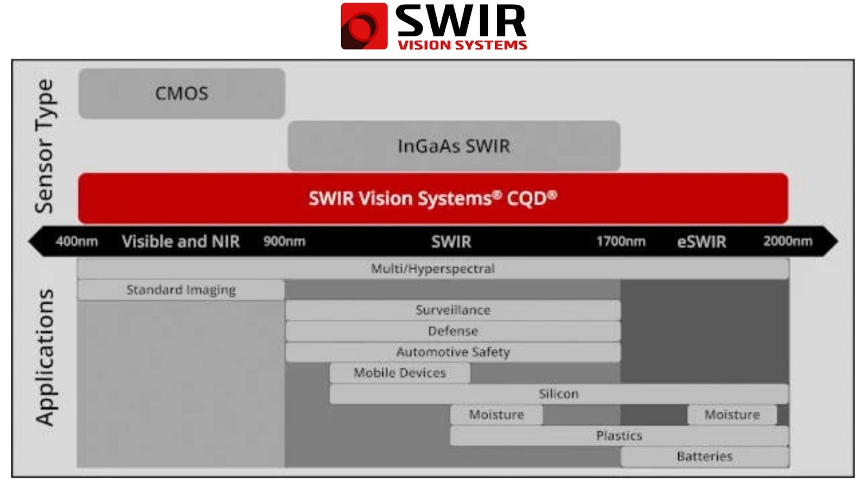The width and height of the screenshot is (868, 488).
Task: Select the InGaAs SWIR sensor box
Action: 454,146
